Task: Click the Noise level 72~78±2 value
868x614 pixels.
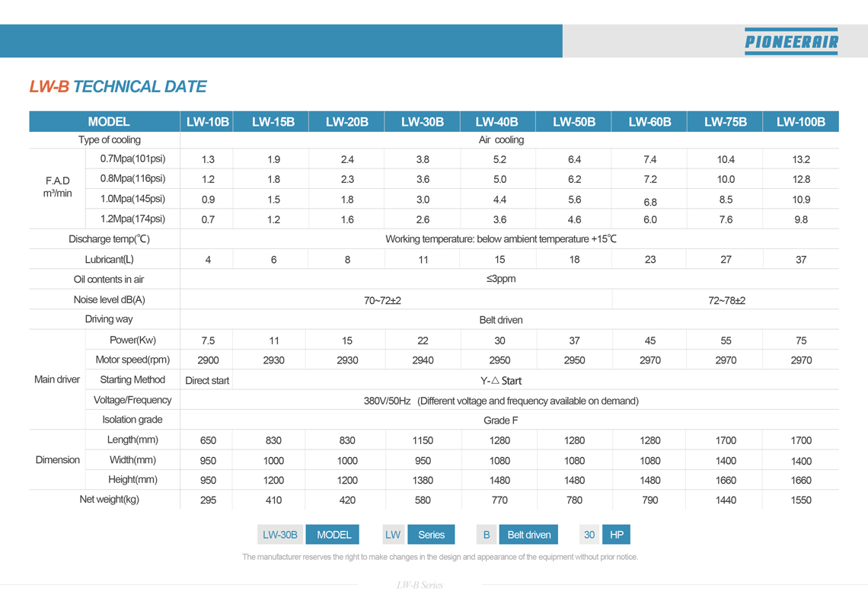Action: click(727, 301)
